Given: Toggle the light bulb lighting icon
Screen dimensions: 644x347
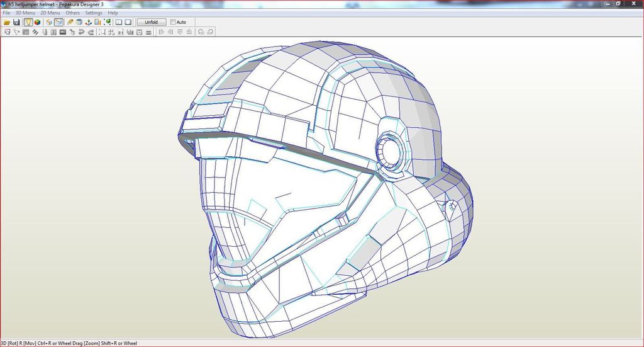Looking at the screenshot, I should 28,22.
